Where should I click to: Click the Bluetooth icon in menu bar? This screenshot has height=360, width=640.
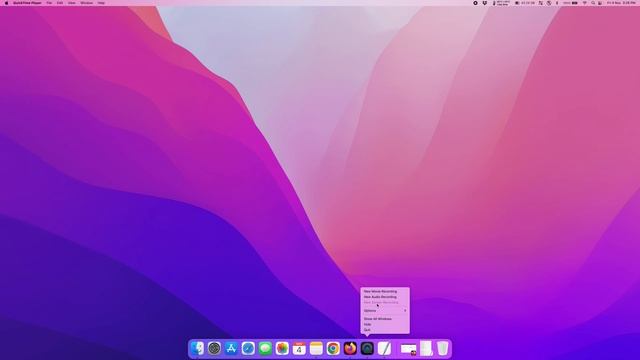click(557, 3)
